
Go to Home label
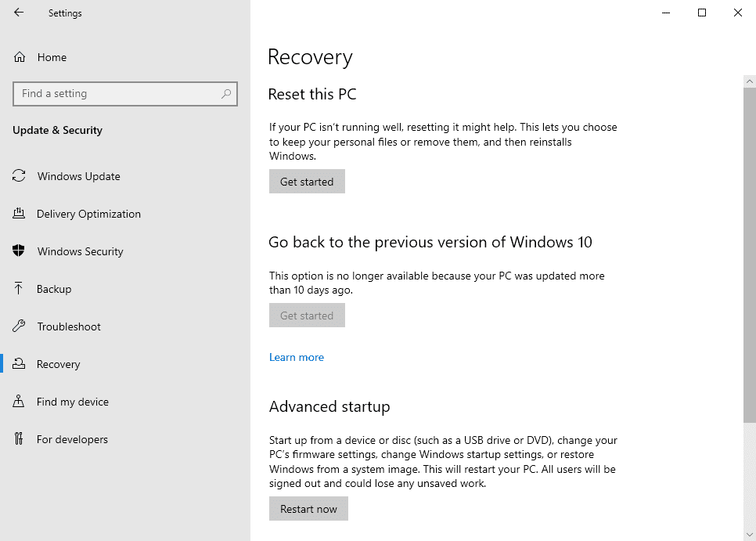point(52,57)
